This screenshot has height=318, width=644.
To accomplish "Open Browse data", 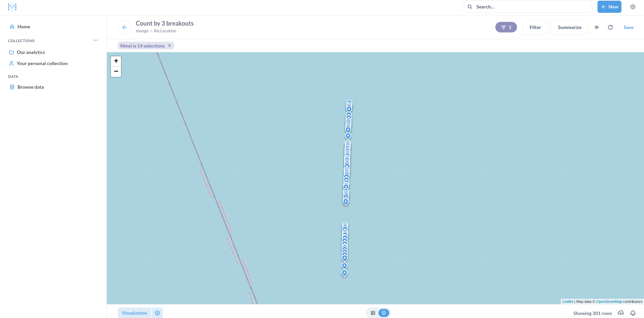I will [31, 87].
